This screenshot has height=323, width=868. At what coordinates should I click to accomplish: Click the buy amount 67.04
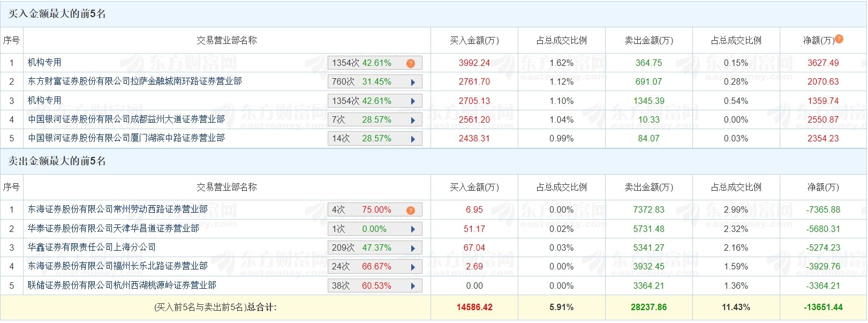pyautogui.click(x=474, y=247)
